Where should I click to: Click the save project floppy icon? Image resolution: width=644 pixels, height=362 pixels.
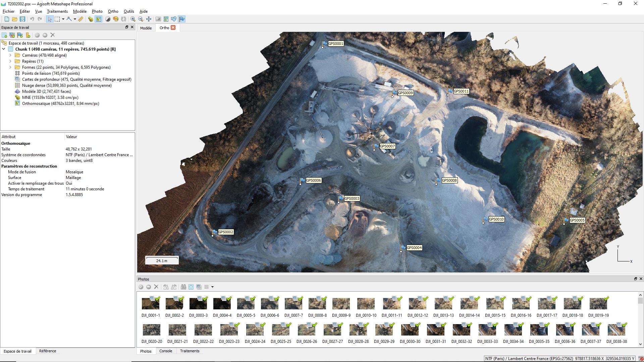[22, 19]
